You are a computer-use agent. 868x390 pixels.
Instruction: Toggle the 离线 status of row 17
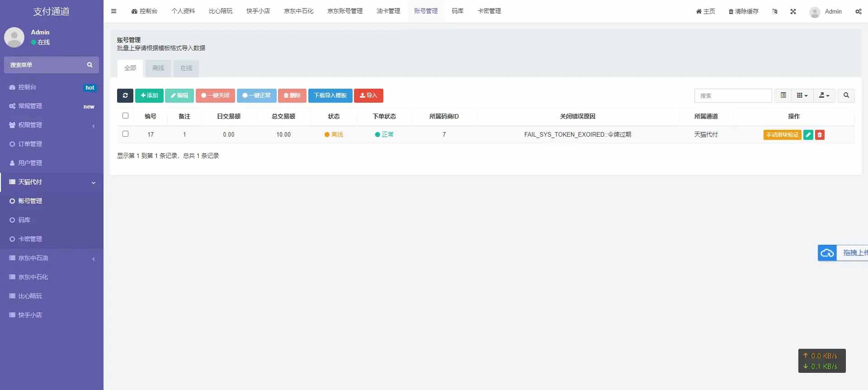pos(334,135)
